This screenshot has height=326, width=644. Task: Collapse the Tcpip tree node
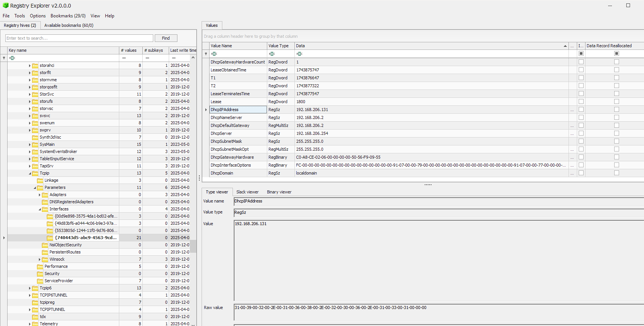click(x=30, y=173)
